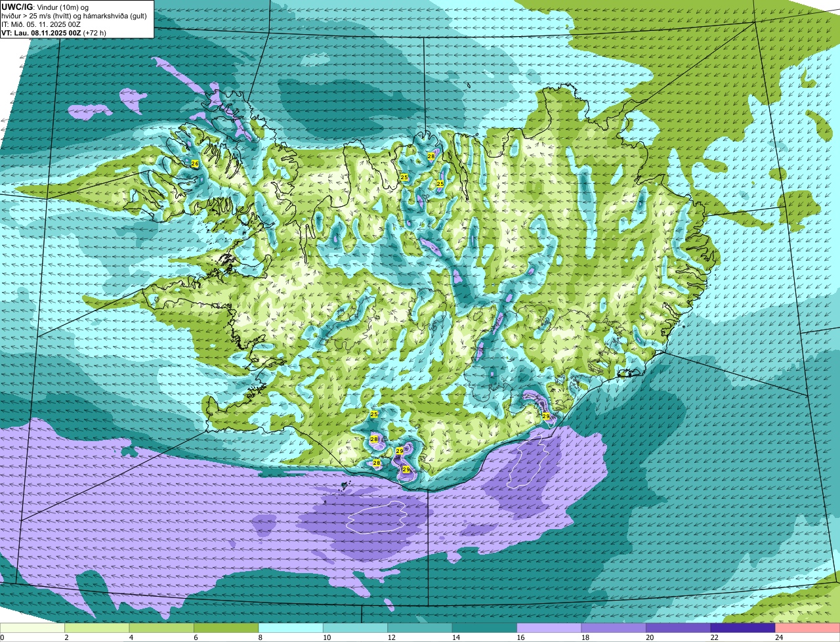840x642 pixels.
Task: Click the 'VT: Lau. 08.11.2025 00Z (+72 h)' line
Action: (54, 33)
